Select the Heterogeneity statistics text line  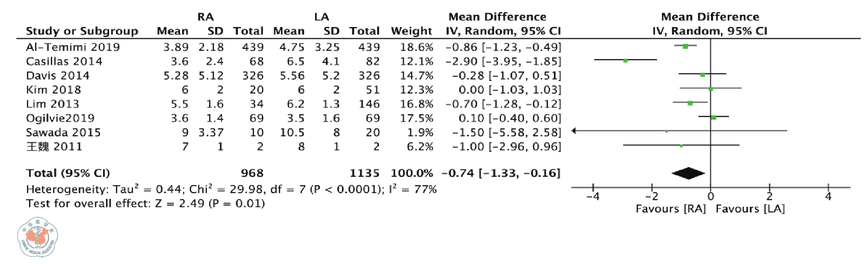tap(231, 190)
